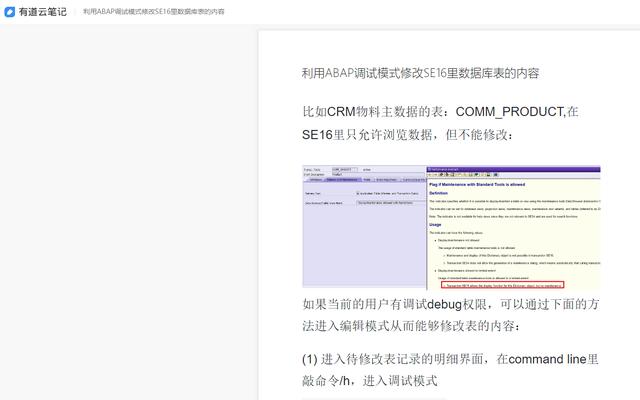640x400 pixels.
Task: Click the line 法进入编辑模式从而能够修改表的内容
Action: 411,326
